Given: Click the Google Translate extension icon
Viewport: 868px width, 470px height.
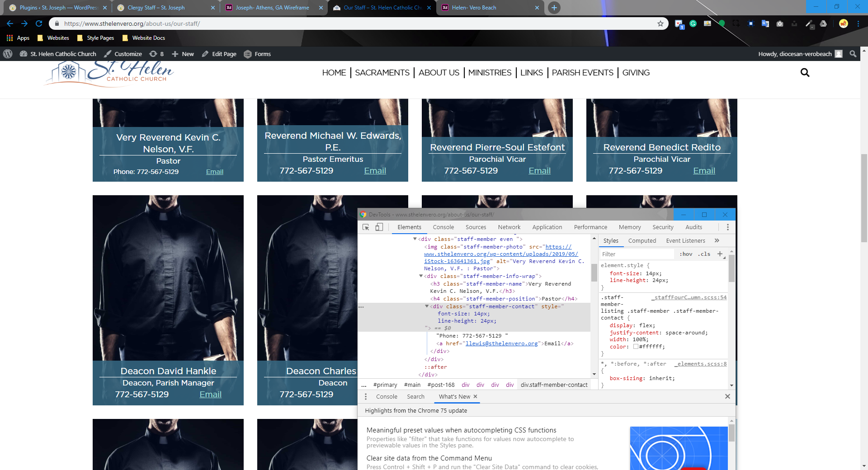Looking at the screenshot, I should pos(765,23).
